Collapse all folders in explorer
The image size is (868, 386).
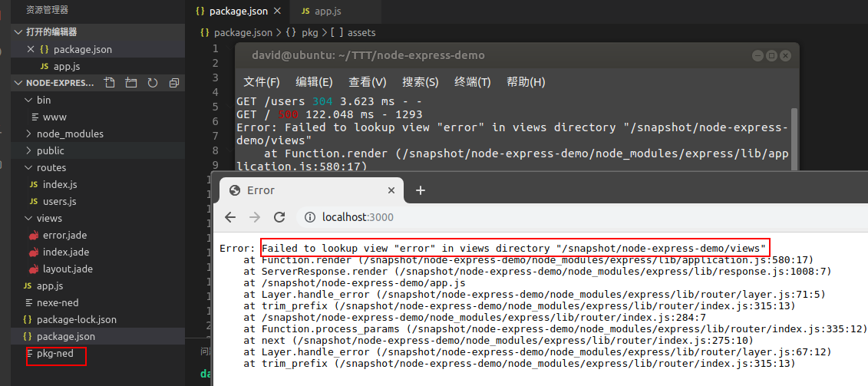tap(173, 83)
